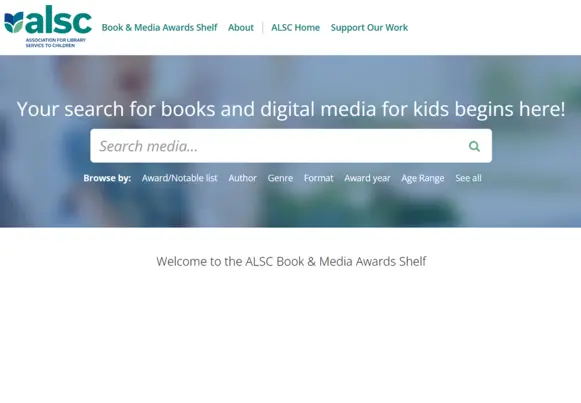Browse media by Author

(x=242, y=178)
